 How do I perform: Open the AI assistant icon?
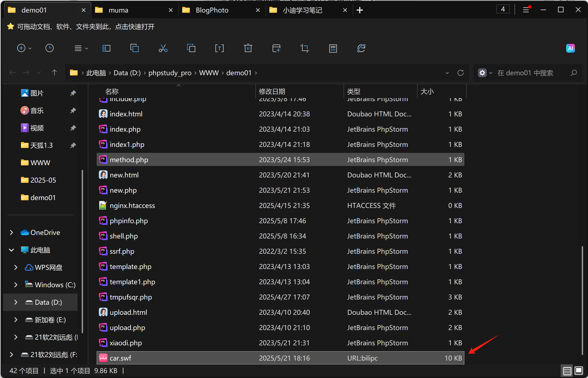pyautogui.click(x=570, y=49)
